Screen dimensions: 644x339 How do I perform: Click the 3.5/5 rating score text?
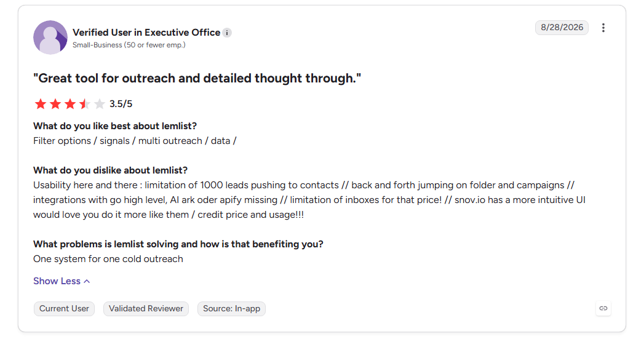click(121, 104)
